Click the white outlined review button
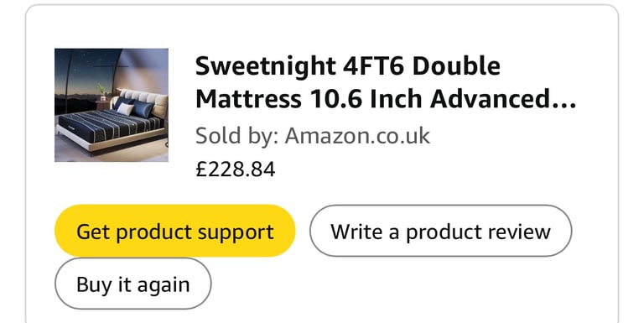 [441, 231]
